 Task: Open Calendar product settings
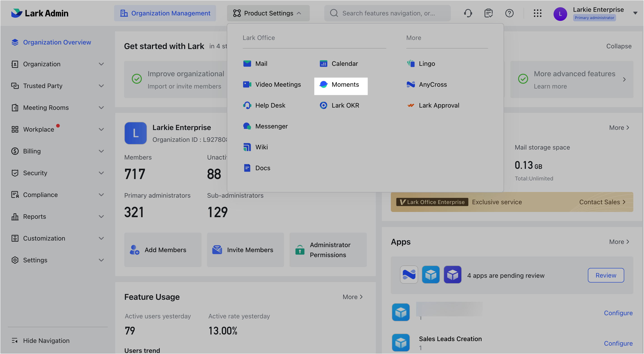pyautogui.click(x=339, y=64)
